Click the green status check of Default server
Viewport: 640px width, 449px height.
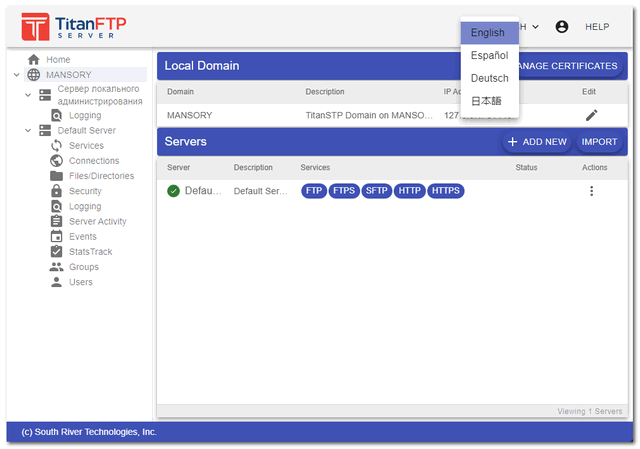click(173, 191)
